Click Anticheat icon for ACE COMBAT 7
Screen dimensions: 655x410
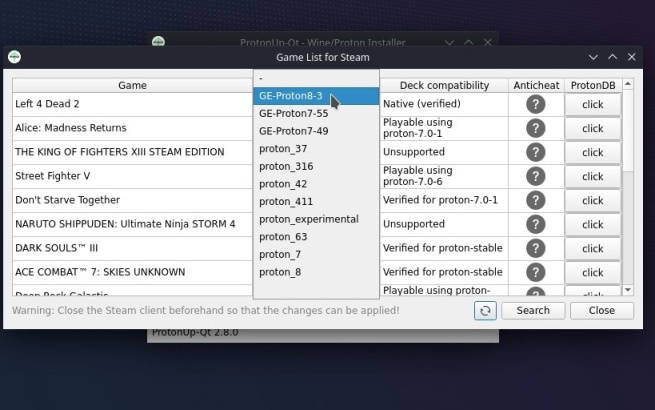tap(536, 272)
